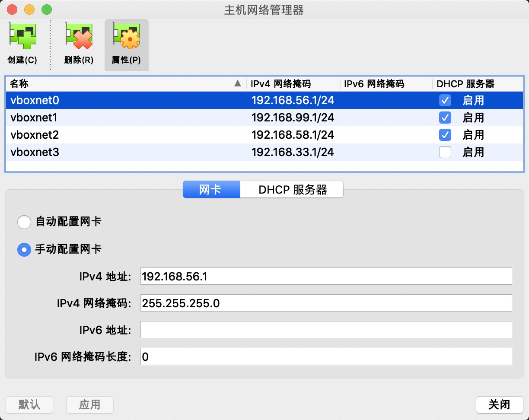Click the gear adapter icon above 属性(P)
The width and height of the screenshot is (529, 420).
coord(126,36)
